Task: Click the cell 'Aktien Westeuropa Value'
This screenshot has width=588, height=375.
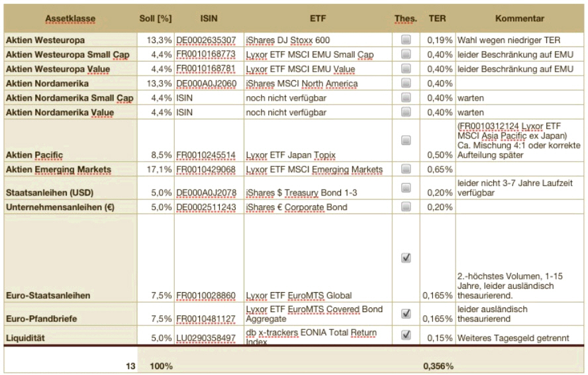Action: 70,69
